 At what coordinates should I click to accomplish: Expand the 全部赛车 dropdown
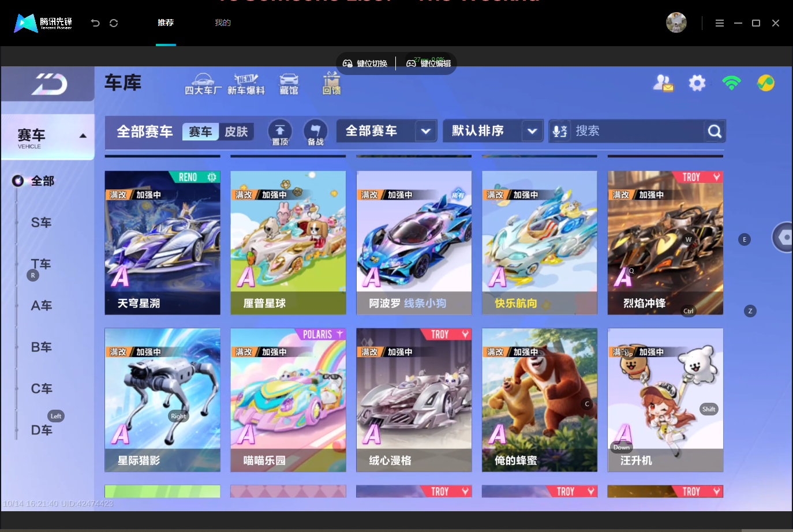(386, 132)
